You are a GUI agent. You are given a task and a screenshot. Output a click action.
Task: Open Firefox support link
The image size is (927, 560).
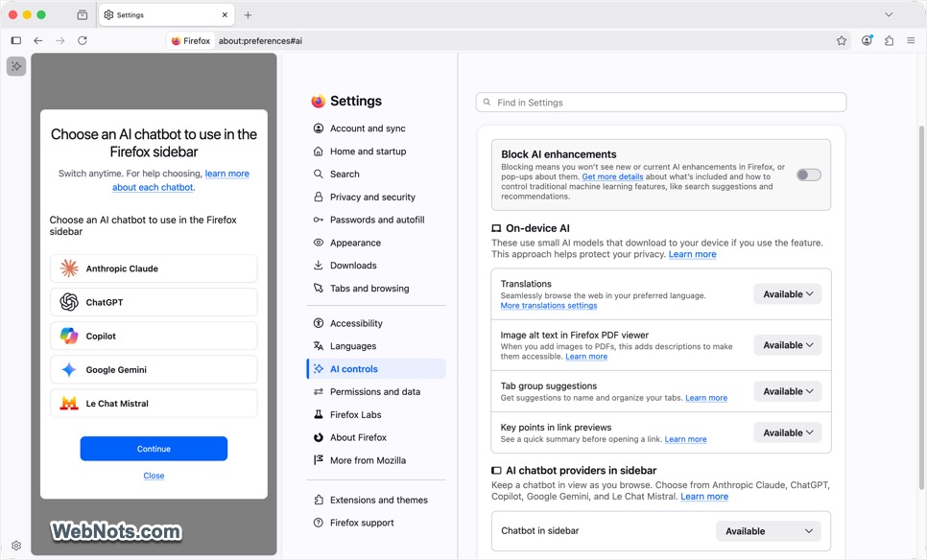pyautogui.click(x=376, y=523)
